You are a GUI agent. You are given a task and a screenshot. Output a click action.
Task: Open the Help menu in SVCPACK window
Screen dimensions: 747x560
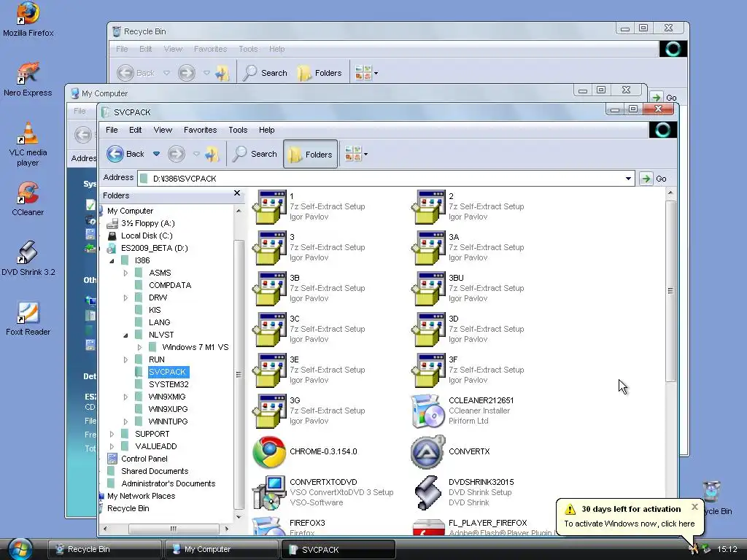[267, 130]
